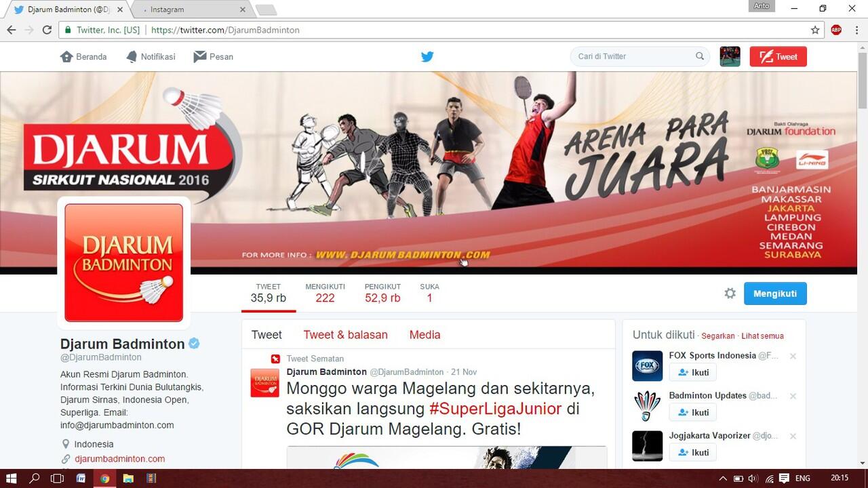This screenshot has width=868, height=488.
Task: Open the profile avatar menu in navbar
Action: pos(730,56)
